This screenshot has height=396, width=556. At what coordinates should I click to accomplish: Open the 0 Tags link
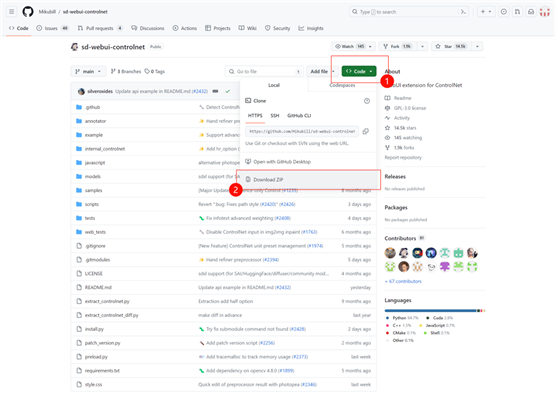tap(155, 71)
